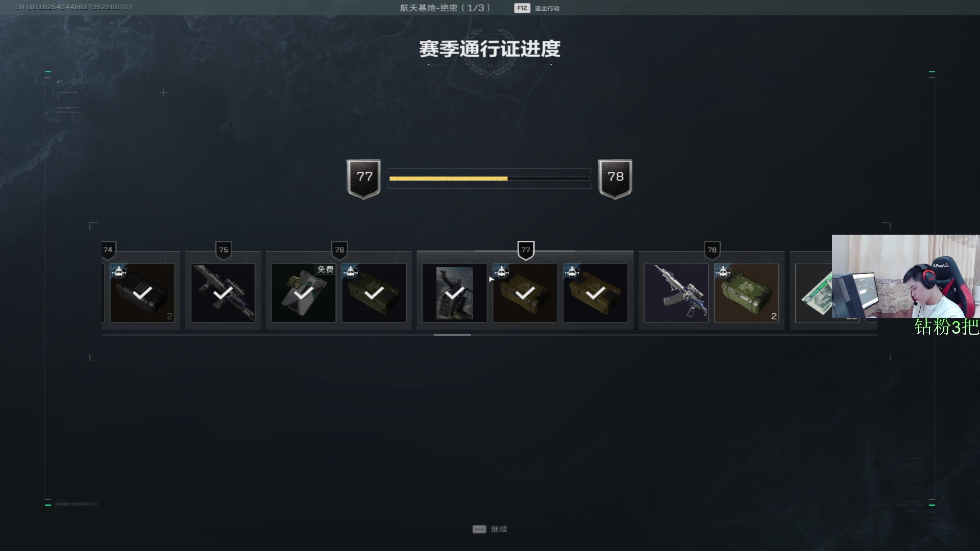980x551 pixels.
Task: Click the level 78 shield badge
Action: (615, 179)
